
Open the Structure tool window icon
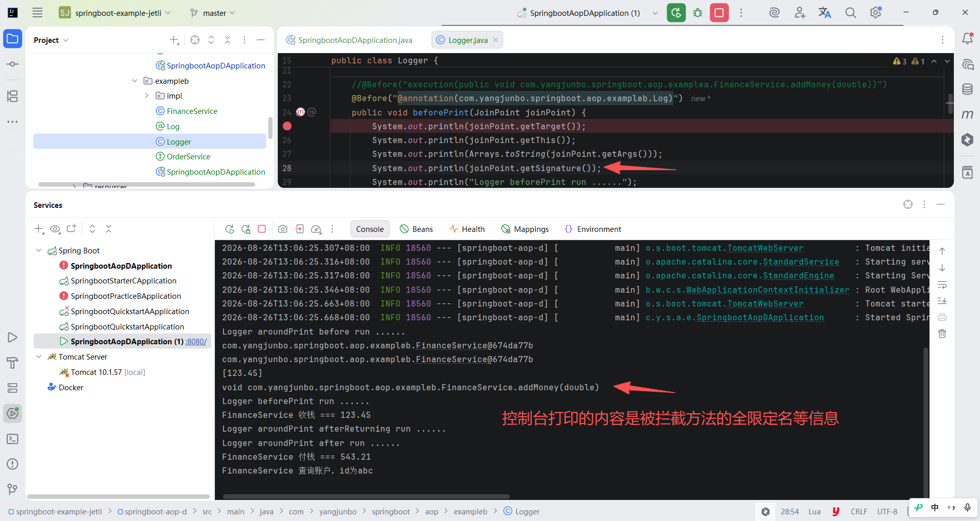[13, 96]
